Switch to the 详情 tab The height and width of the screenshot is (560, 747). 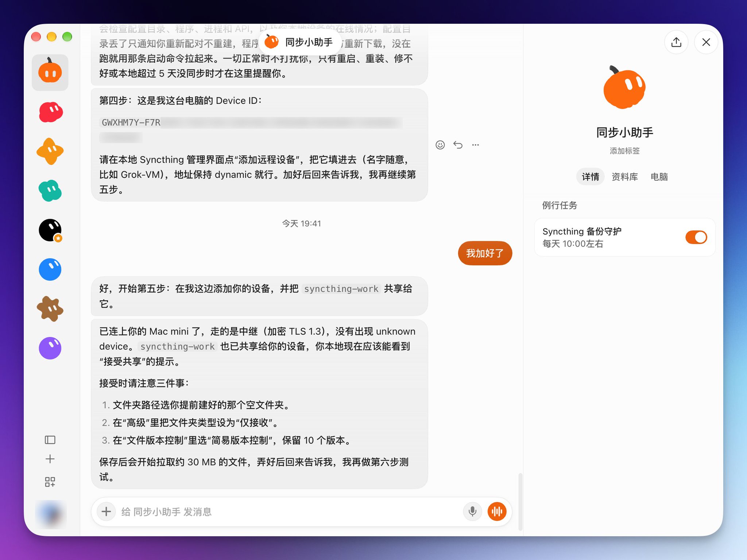coord(590,177)
